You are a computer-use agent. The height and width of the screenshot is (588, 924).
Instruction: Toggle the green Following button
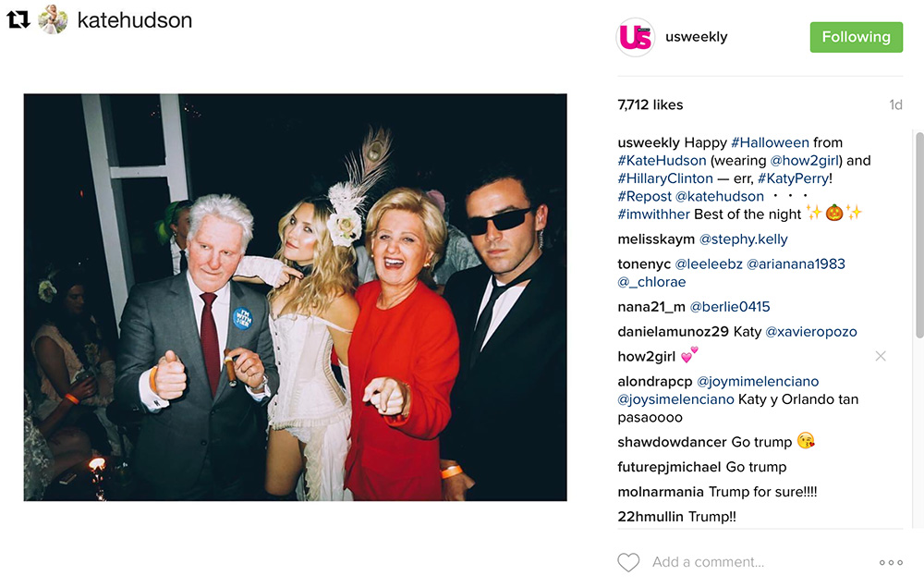[857, 37]
